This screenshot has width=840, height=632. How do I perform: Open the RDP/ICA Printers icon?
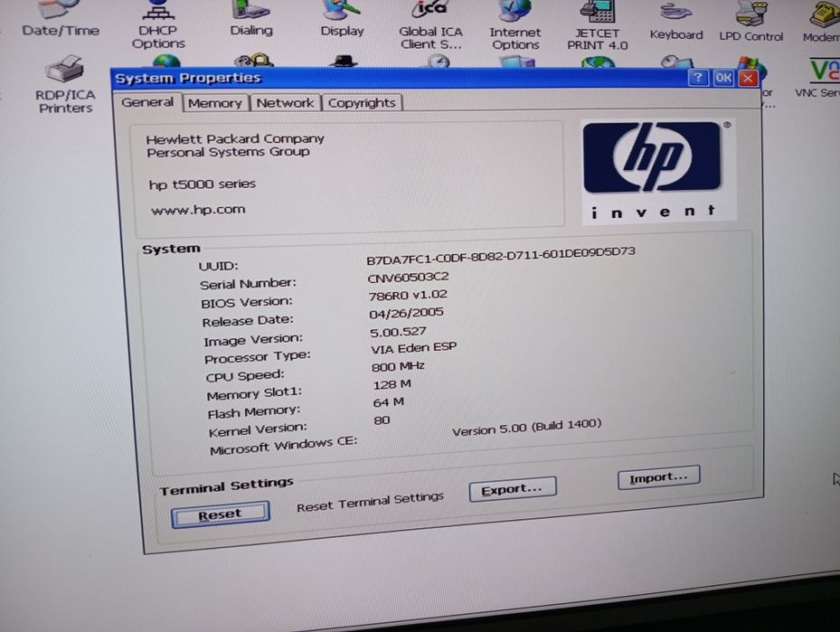[65, 85]
